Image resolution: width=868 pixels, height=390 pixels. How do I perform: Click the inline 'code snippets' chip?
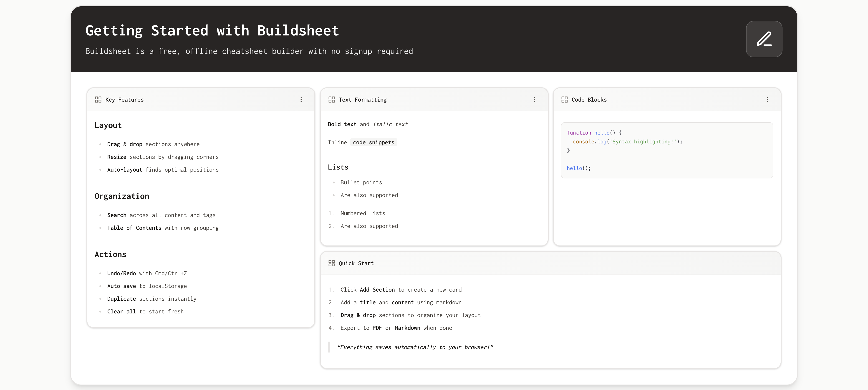(x=373, y=142)
